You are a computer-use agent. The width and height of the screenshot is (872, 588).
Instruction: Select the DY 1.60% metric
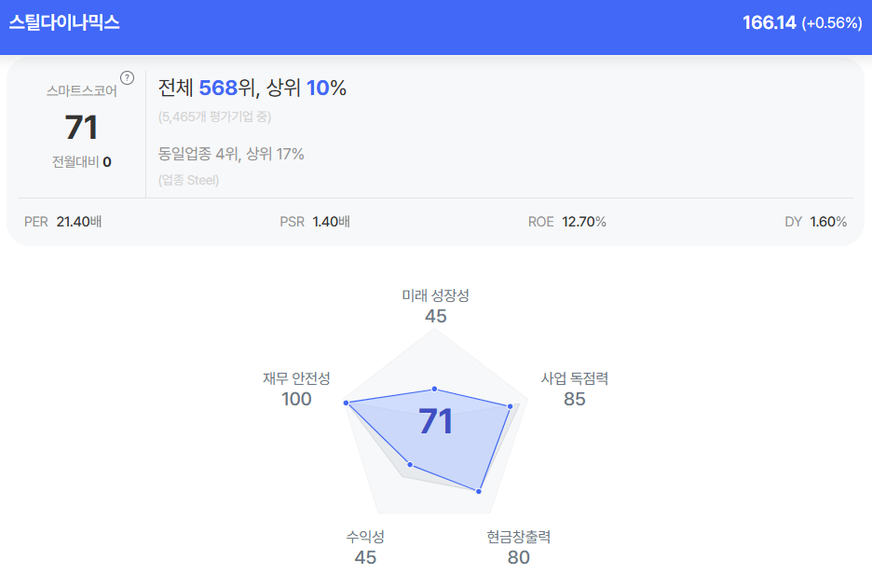(816, 222)
